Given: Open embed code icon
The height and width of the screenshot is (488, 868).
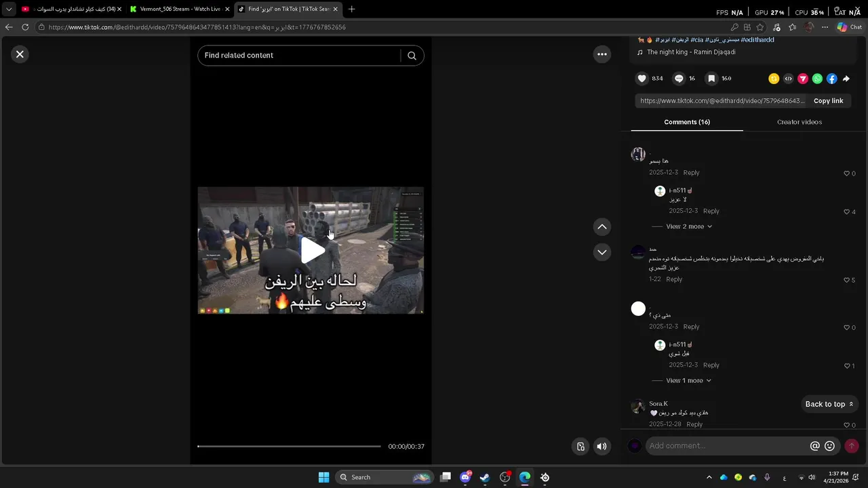Looking at the screenshot, I should click(x=788, y=79).
